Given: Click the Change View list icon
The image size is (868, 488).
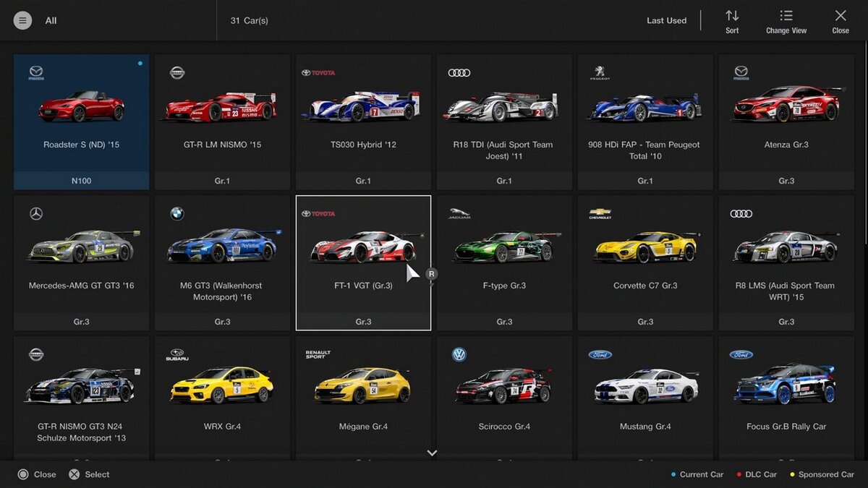Looking at the screenshot, I should click(x=786, y=16).
